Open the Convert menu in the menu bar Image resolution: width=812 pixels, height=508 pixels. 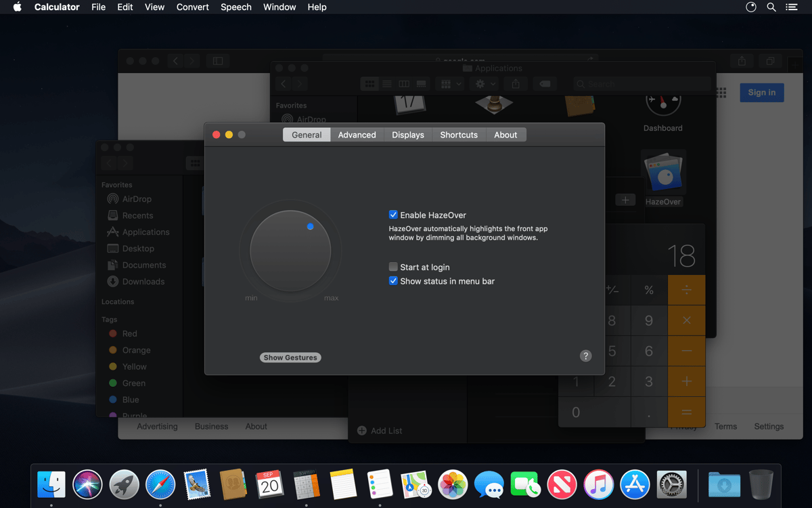click(192, 7)
